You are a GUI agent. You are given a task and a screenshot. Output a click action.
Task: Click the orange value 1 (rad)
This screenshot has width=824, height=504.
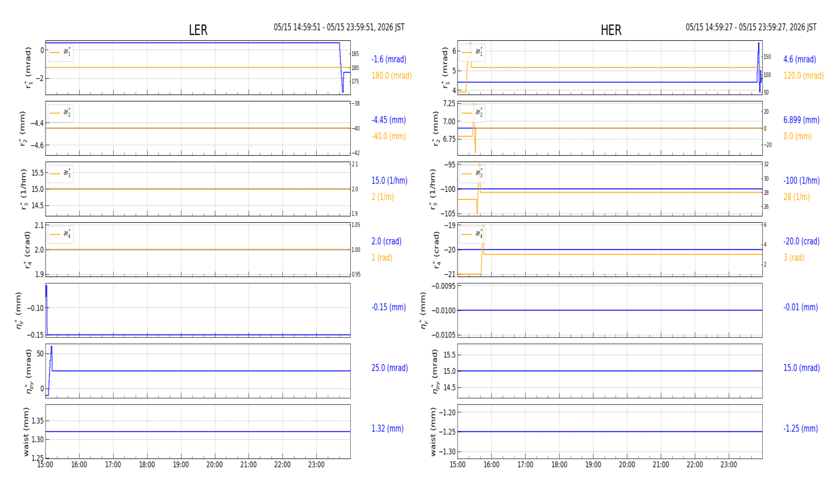click(382, 258)
